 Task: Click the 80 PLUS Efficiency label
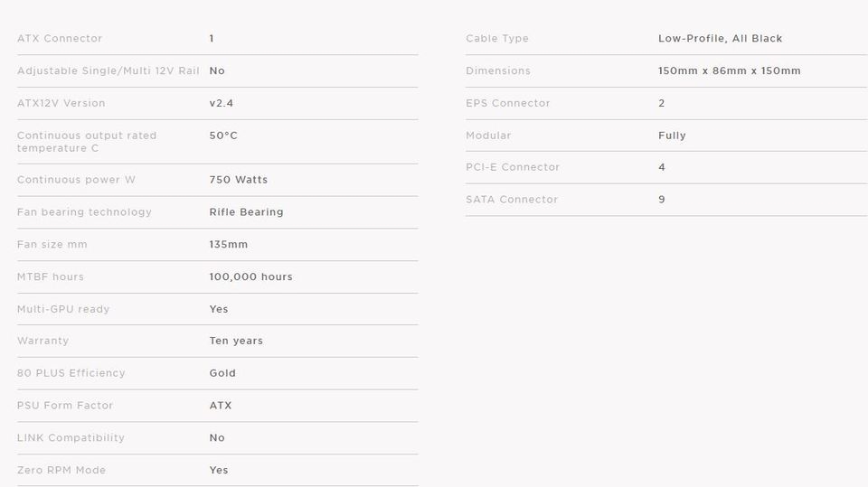point(71,373)
